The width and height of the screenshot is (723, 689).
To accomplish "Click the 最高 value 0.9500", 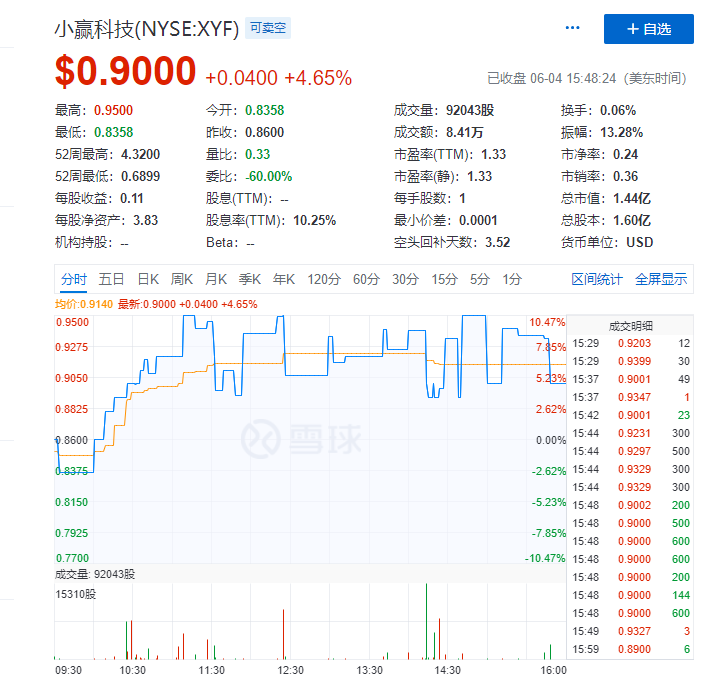I will (x=113, y=111).
